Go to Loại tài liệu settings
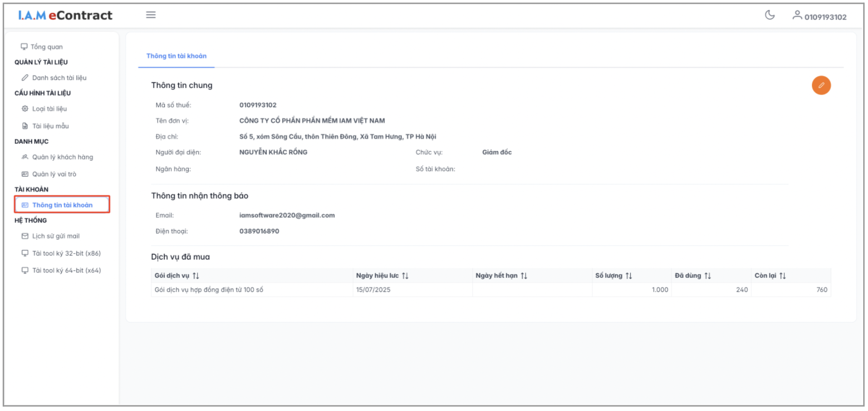 coord(49,109)
